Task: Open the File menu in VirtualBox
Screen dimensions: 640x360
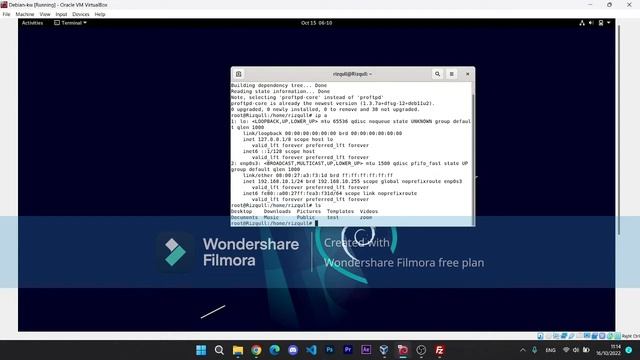Action: pos(7,14)
